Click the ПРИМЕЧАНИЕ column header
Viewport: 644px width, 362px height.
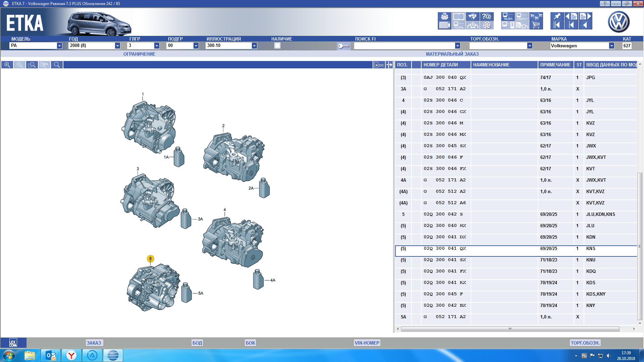(x=555, y=65)
